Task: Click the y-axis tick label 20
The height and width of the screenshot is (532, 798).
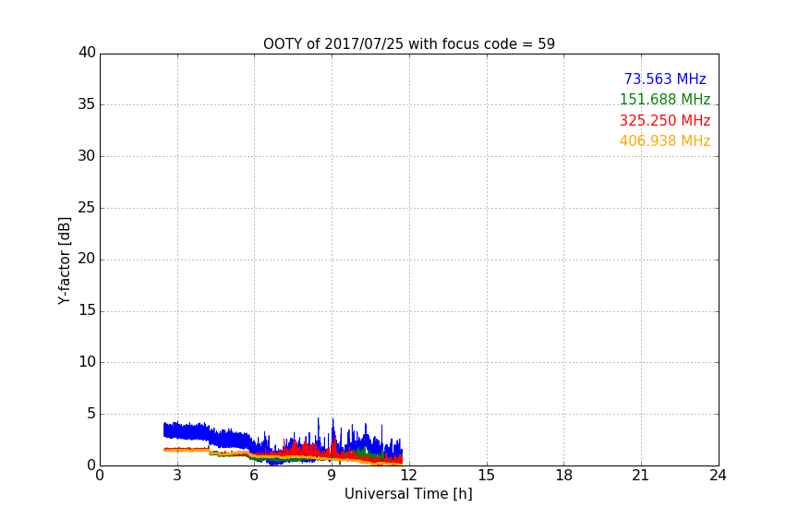Action: (x=87, y=259)
